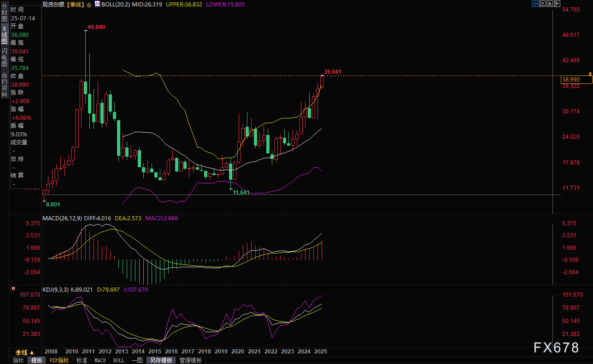The image size is (593, 364).
Task: Click the small icon above KDJ label
Action: [13, 289]
